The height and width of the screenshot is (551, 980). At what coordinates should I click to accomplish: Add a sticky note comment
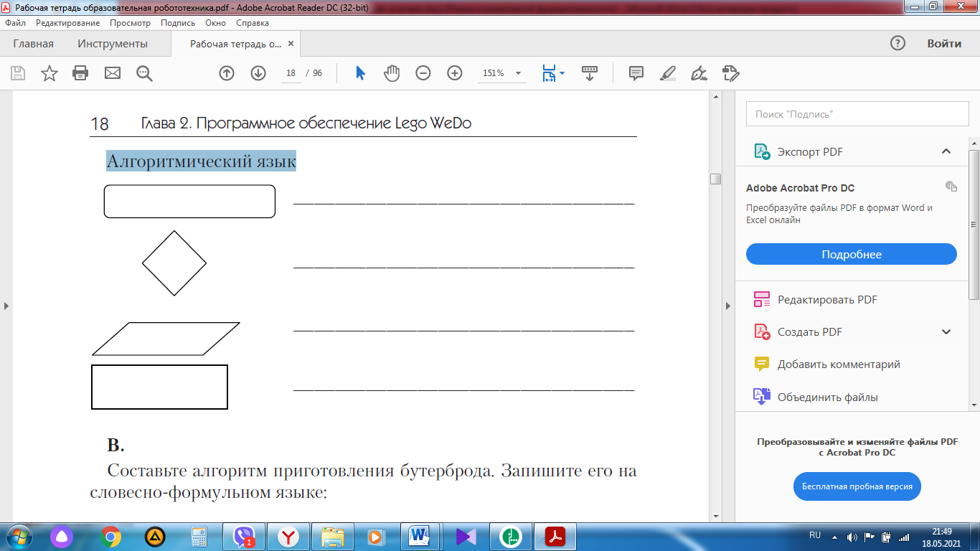(636, 73)
